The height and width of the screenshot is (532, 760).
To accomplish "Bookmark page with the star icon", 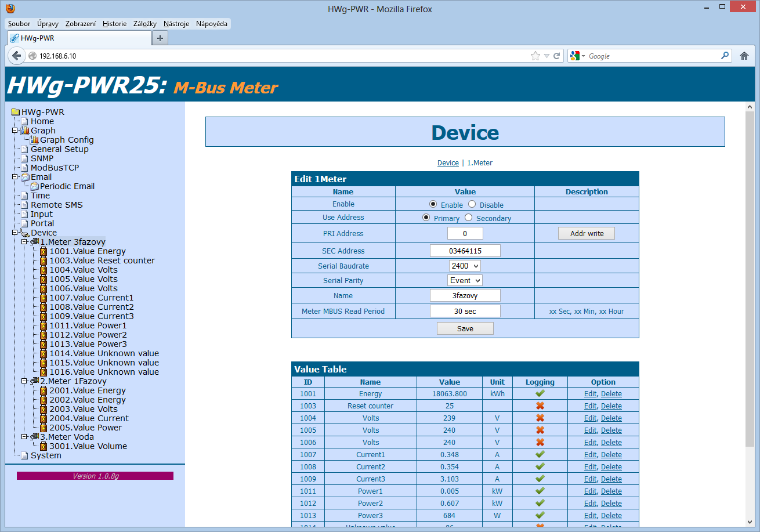I will tap(535, 56).
